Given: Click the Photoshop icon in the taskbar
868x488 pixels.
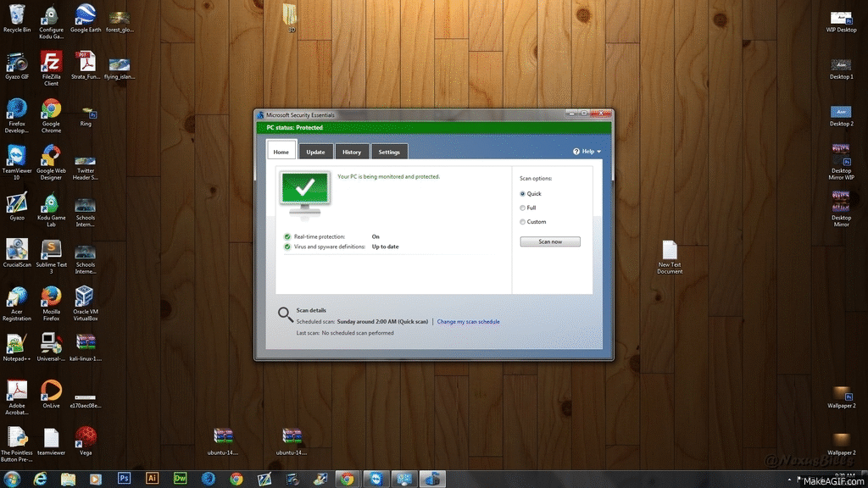Looking at the screenshot, I should (124, 479).
